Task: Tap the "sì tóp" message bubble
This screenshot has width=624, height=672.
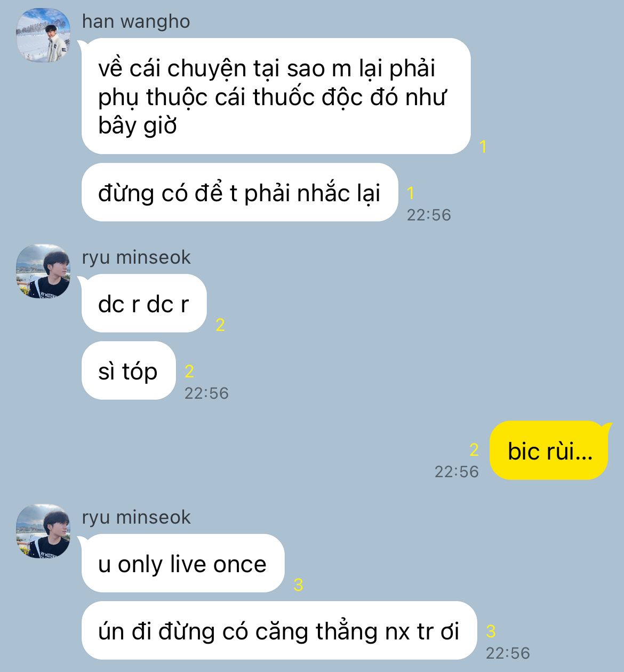Action: [128, 370]
